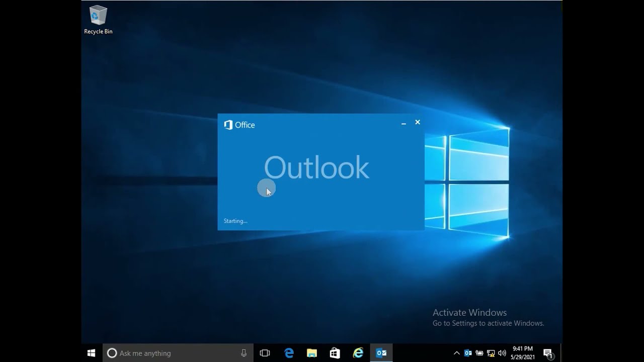Click the Outlook taskbar button
The image size is (644, 362).
point(381,353)
